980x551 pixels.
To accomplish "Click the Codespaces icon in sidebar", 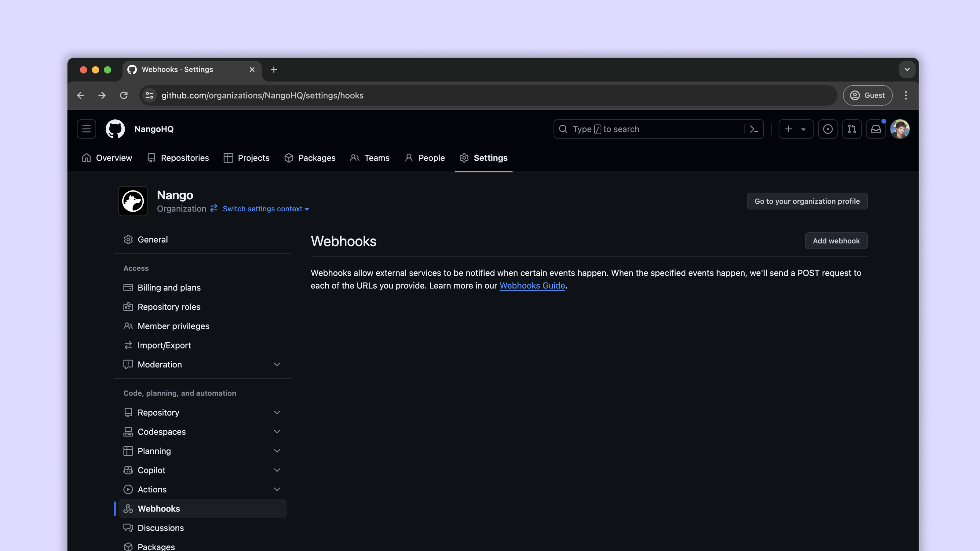I will pos(128,432).
